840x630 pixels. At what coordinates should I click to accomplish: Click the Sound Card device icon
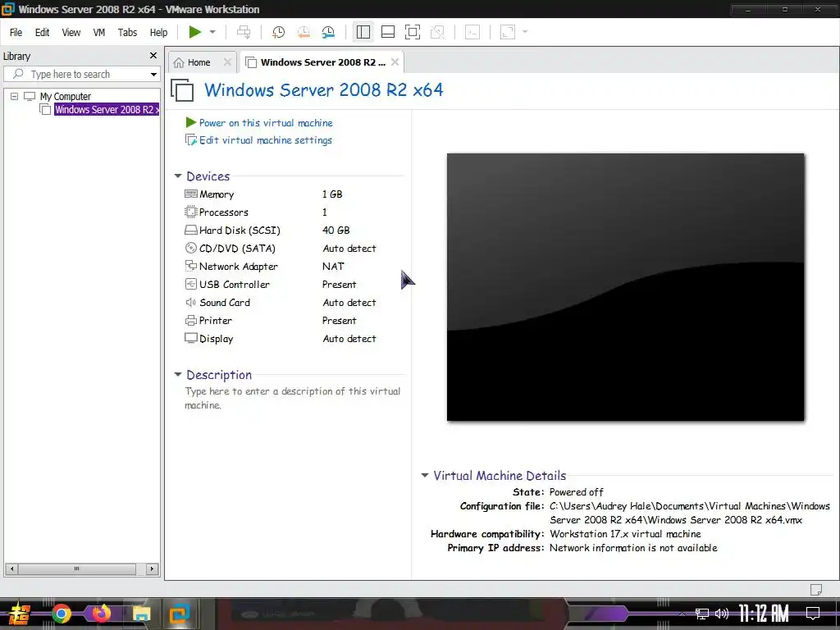190,302
